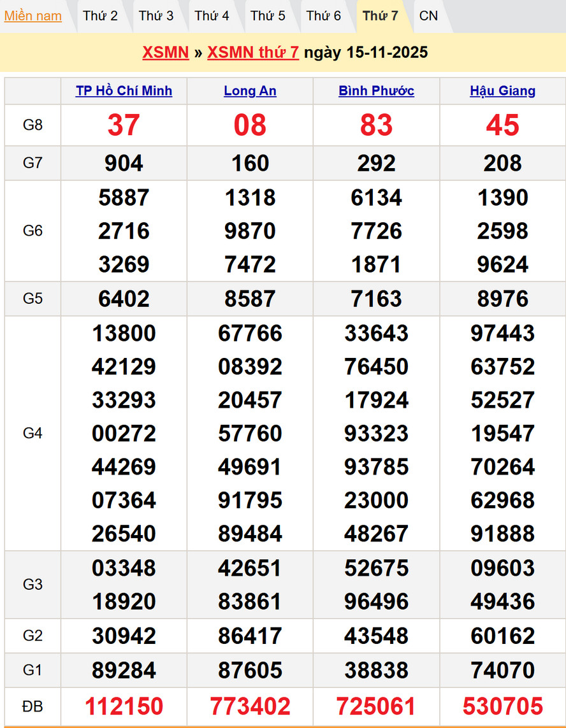566x728 pixels.
Task: Switch to the Thứ 3 tab
Action: pos(156,16)
